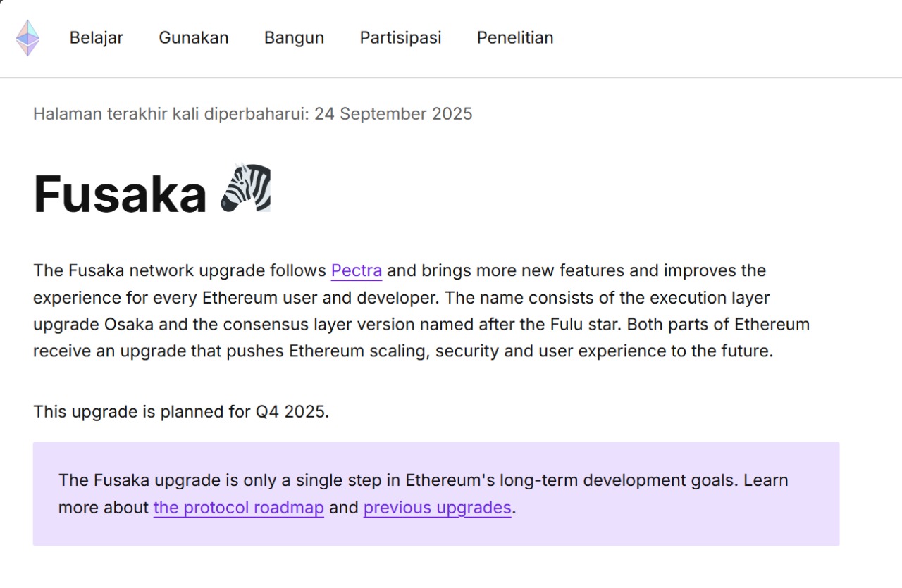
Task: Open the Belajar menu
Action: pyautogui.click(x=96, y=38)
